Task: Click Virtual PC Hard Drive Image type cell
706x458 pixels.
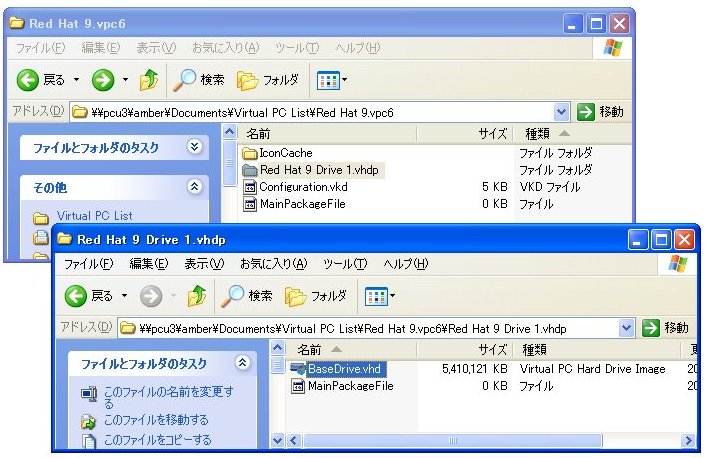Action: point(592,369)
